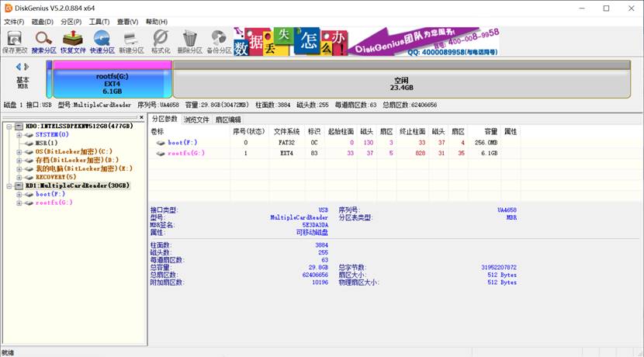
Task: Open the Tools (工具) menu
Action: 99,22
